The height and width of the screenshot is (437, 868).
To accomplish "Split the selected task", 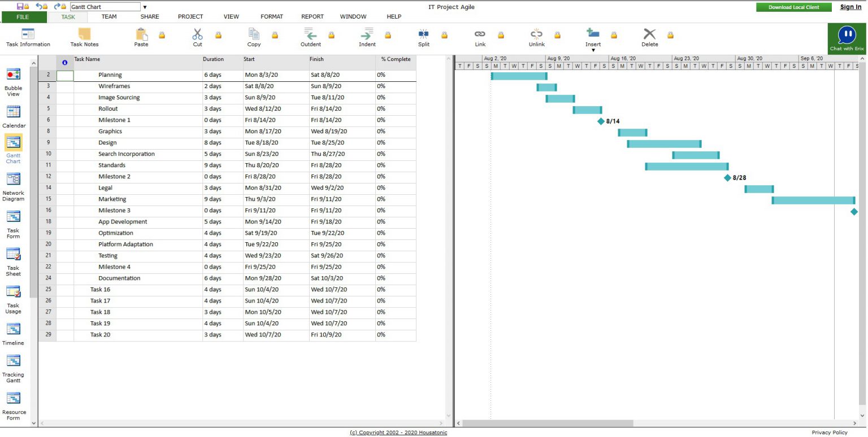I will click(423, 37).
